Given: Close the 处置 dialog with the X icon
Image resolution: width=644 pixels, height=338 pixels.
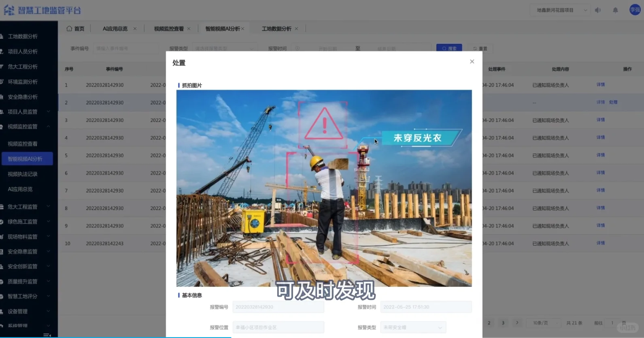Looking at the screenshot, I should click(x=472, y=62).
